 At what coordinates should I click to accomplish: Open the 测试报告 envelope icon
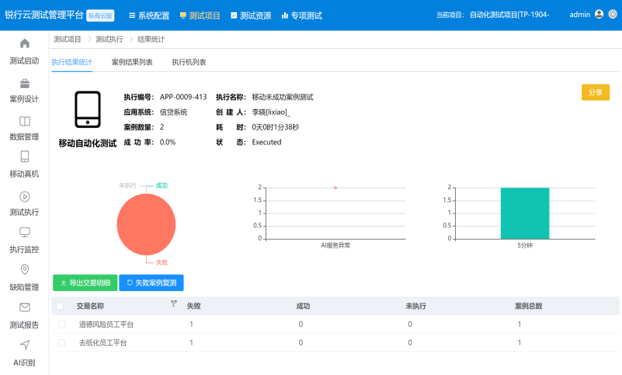pyautogui.click(x=25, y=307)
